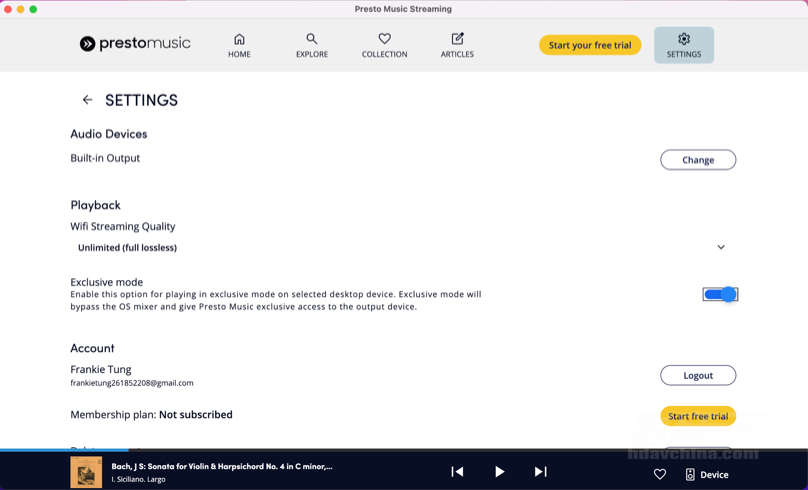Maximize the window with the green button
The height and width of the screenshot is (490, 808).
click(x=33, y=9)
